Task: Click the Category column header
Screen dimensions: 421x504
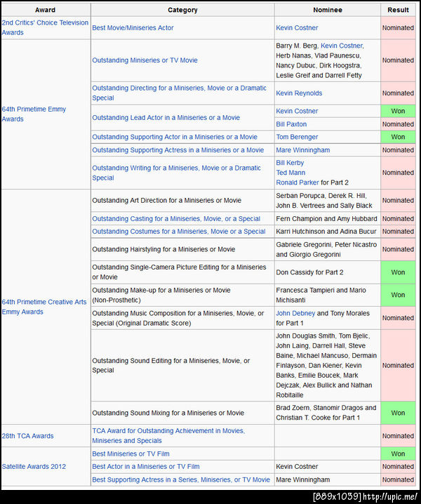Action: pos(182,10)
